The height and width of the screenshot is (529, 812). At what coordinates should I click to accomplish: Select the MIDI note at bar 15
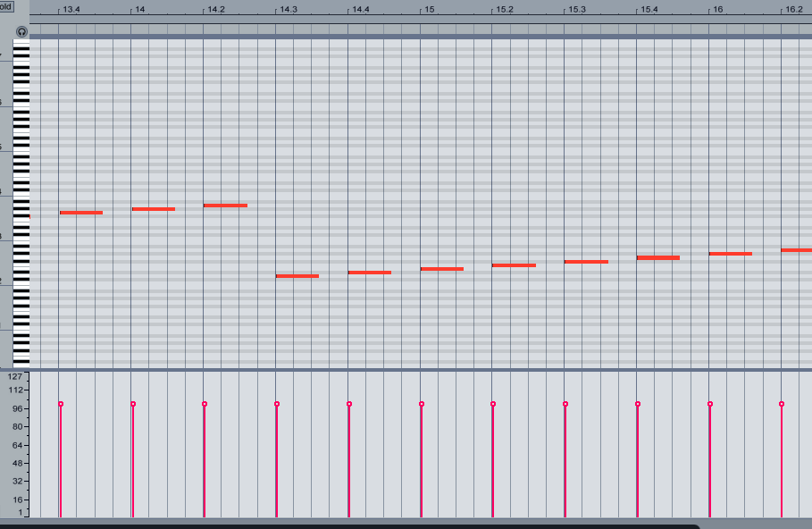(x=442, y=268)
